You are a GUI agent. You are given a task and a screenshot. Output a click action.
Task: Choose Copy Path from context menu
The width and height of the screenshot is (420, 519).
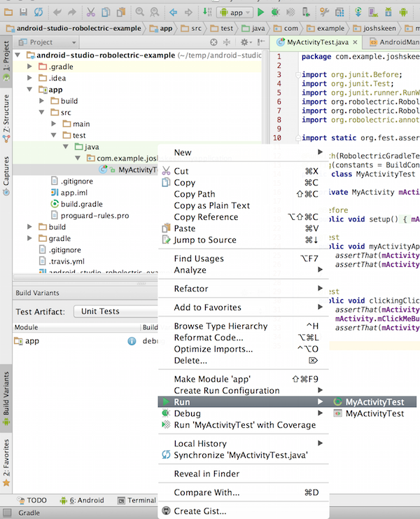coord(244,194)
